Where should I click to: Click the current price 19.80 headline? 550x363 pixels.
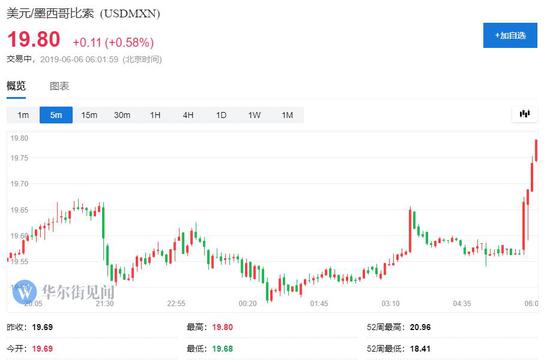pyautogui.click(x=34, y=39)
